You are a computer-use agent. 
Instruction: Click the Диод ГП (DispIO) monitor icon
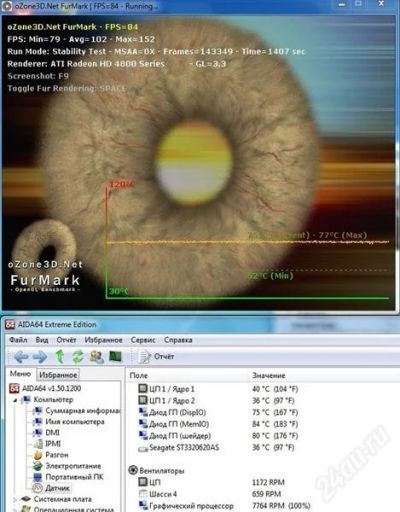coord(143,412)
